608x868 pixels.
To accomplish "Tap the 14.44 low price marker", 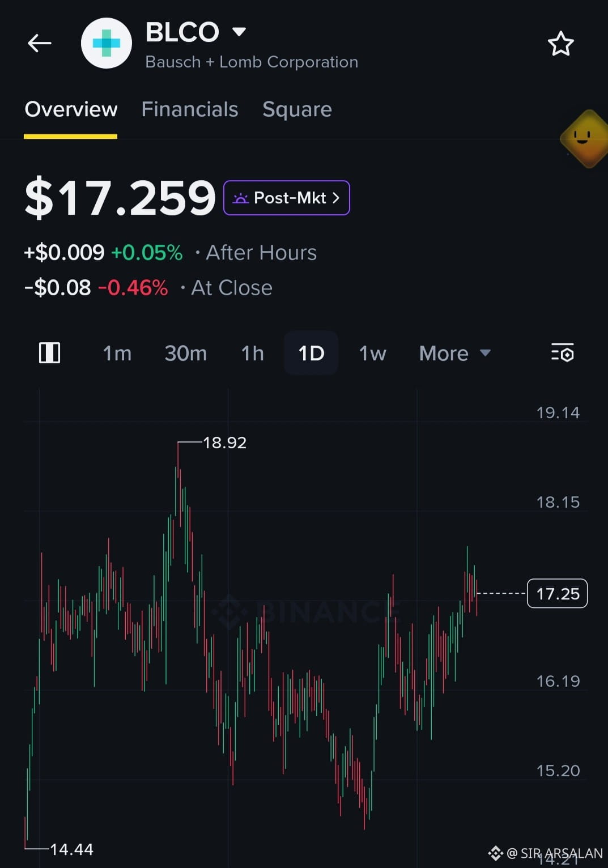I will pyautogui.click(x=71, y=849).
